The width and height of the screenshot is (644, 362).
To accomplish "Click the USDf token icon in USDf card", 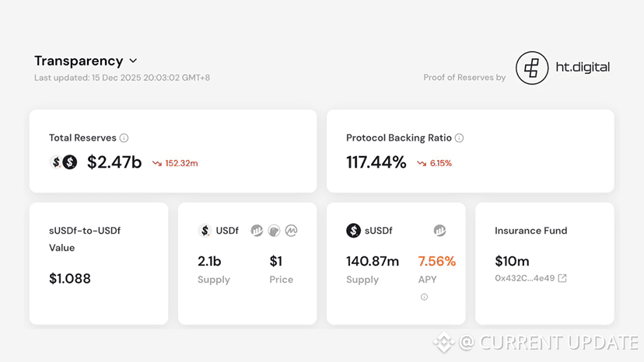I will click(x=205, y=231).
